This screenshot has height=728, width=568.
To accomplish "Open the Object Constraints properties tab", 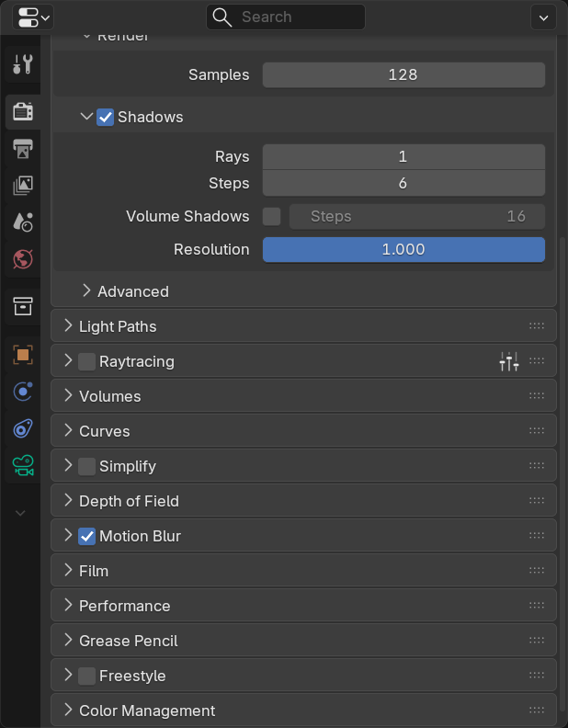I will (23, 428).
